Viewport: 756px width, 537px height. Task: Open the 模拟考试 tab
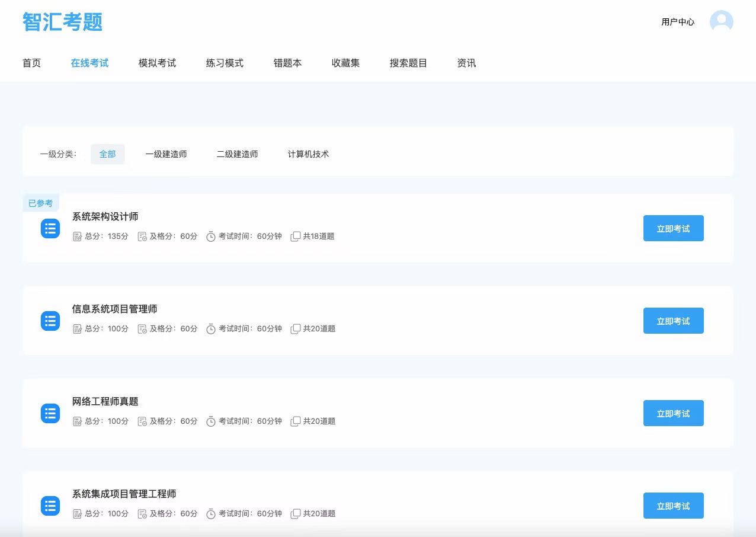[x=157, y=63]
